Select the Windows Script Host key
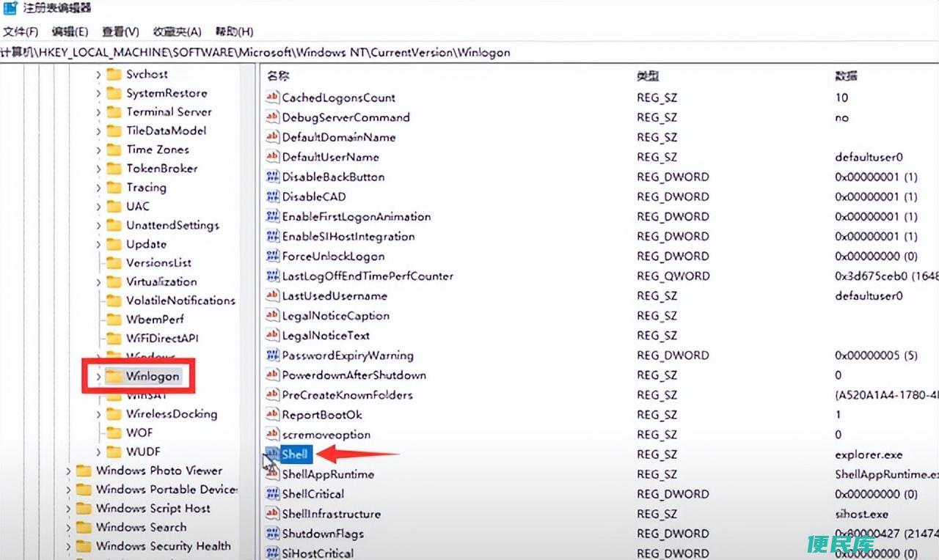This screenshot has width=939, height=560. [153, 508]
